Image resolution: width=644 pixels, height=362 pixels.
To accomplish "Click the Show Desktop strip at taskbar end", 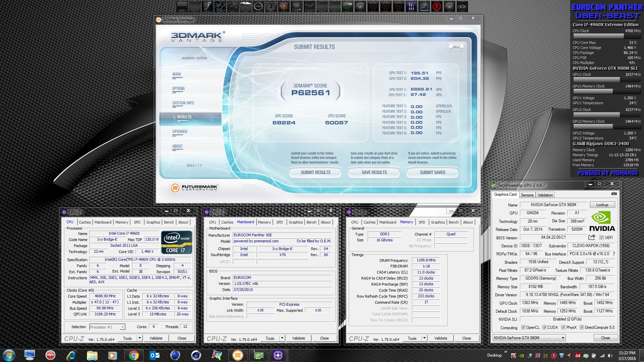I will click(642, 355).
